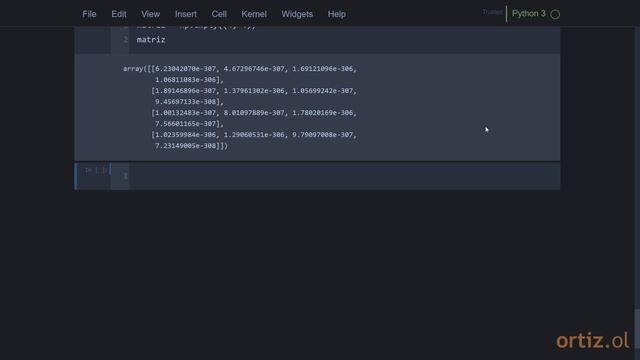Click the value 7.56601165e-307 in output
Viewport: 640px width, 360px height.
pyautogui.click(x=186, y=124)
